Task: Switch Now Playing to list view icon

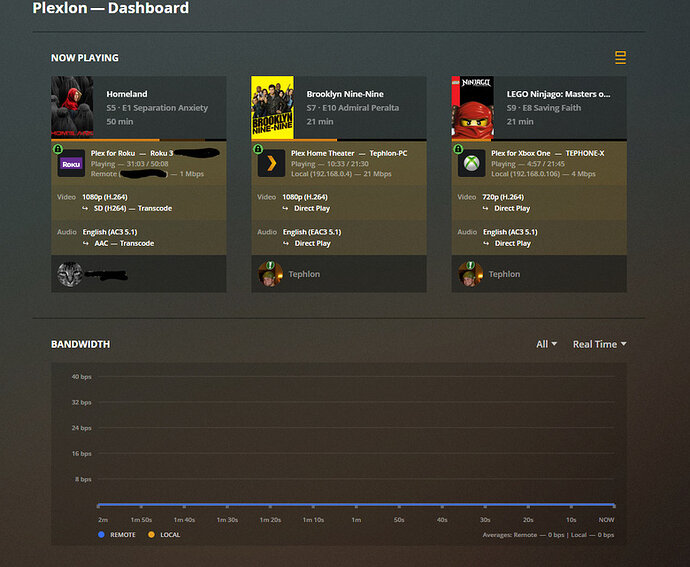Action: click(x=620, y=58)
